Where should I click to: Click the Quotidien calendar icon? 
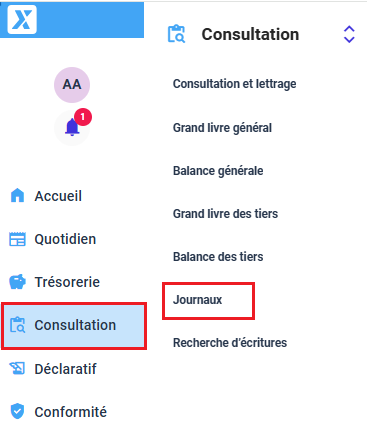17,239
